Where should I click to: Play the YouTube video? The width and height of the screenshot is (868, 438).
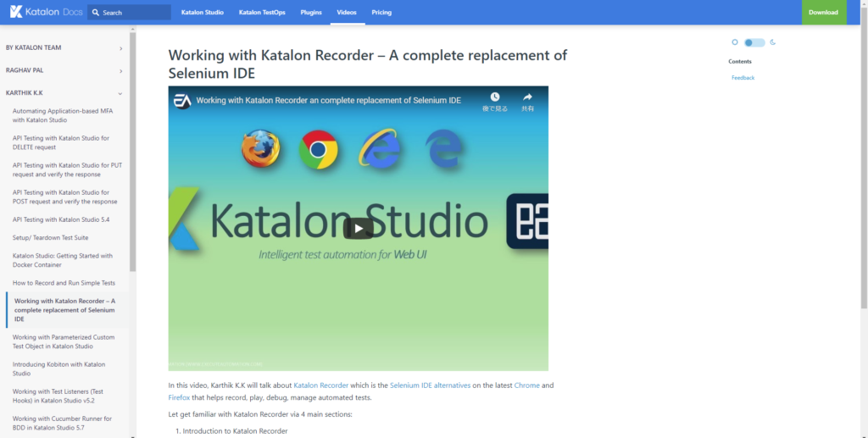coord(359,229)
